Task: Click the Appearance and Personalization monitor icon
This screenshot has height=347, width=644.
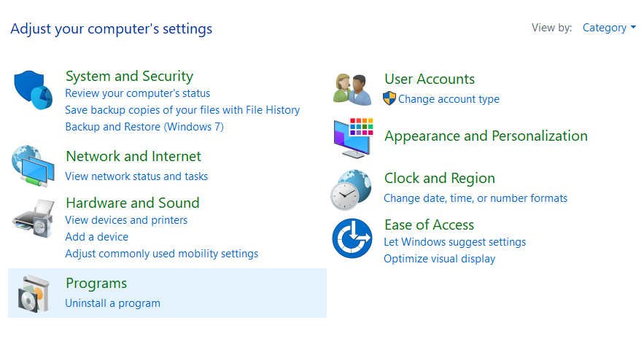Action: pyautogui.click(x=353, y=138)
